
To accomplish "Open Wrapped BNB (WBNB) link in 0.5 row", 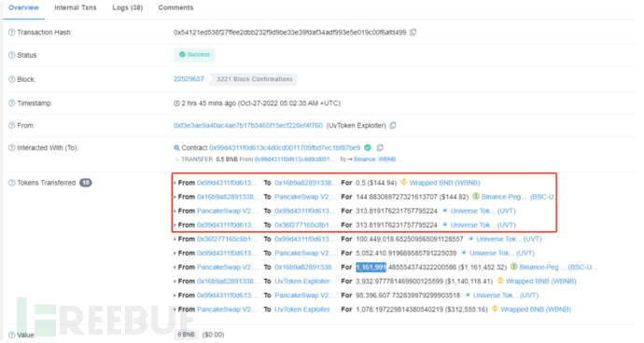I will 445,183.
